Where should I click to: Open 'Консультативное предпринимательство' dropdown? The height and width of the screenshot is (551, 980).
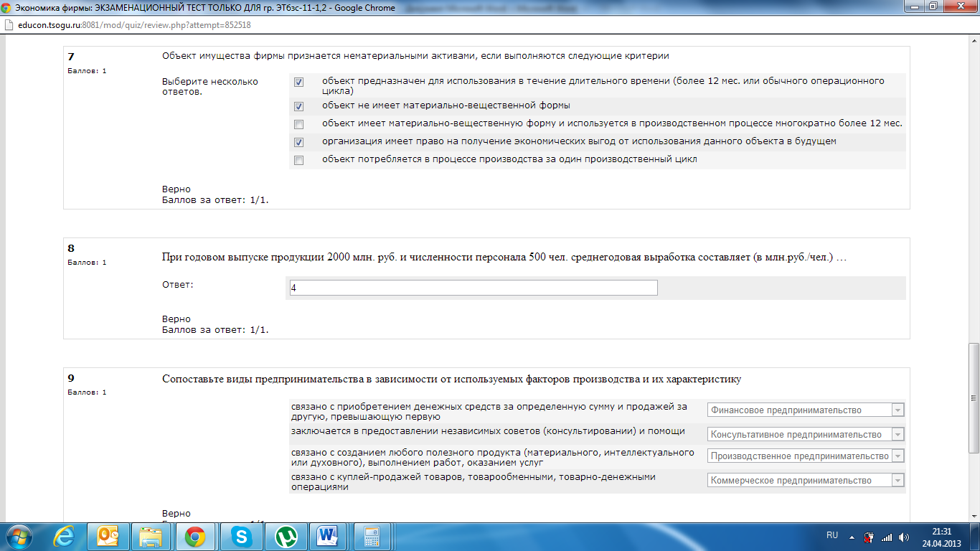806,434
